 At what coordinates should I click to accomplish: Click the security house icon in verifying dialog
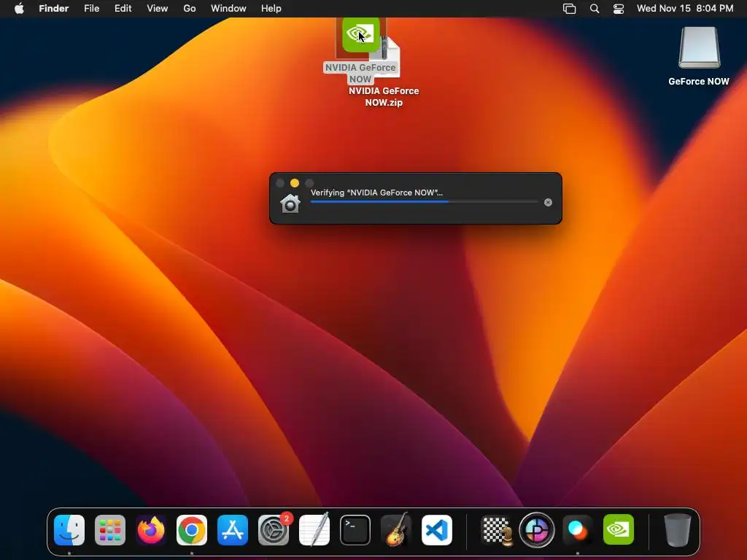click(290, 204)
